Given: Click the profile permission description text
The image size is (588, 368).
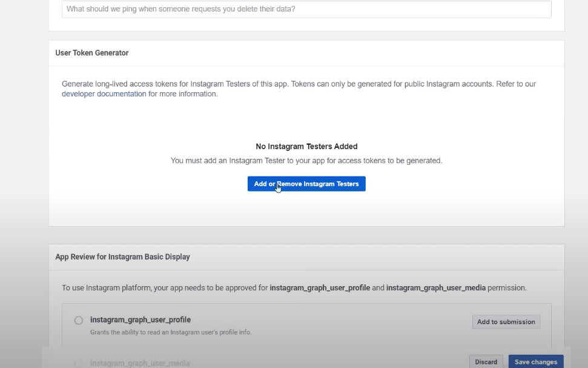Looking at the screenshot, I should click(x=171, y=332).
